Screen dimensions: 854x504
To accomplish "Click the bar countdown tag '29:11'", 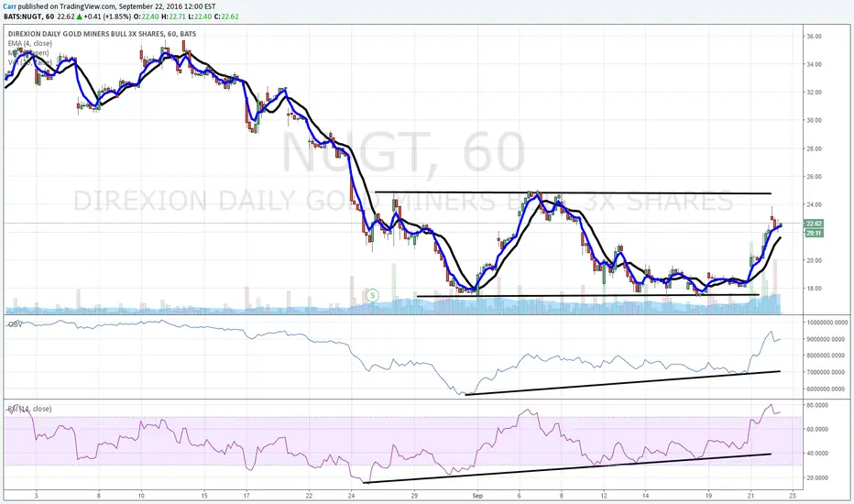I will (814, 233).
